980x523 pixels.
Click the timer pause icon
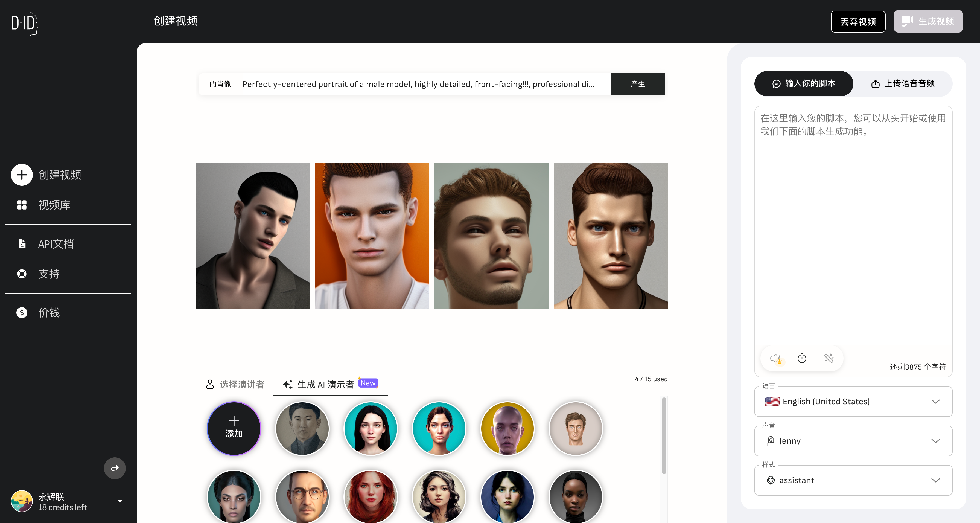point(801,358)
